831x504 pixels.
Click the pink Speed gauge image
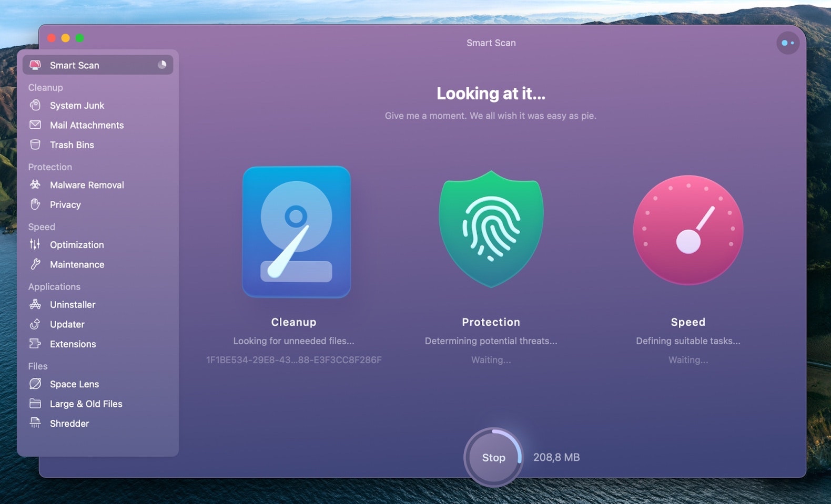(x=688, y=230)
